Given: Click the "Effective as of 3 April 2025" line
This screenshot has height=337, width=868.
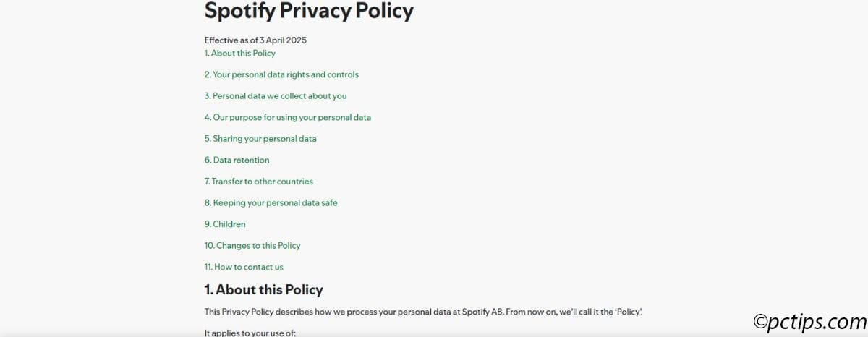Looking at the screenshot, I should (255, 40).
